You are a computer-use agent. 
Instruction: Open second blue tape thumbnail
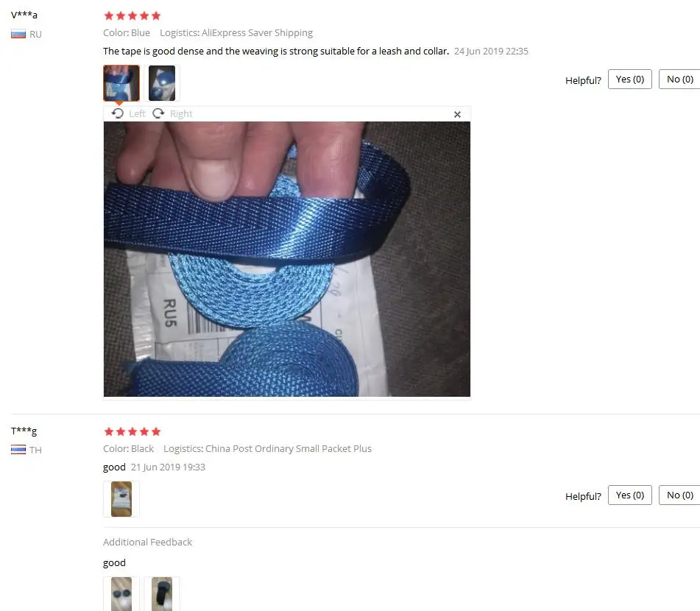click(162, 83)
